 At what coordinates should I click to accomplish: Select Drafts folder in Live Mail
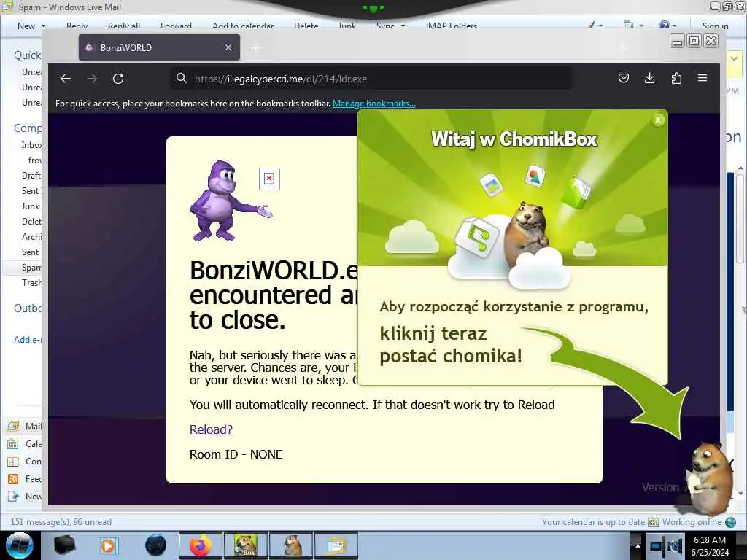point(31,175)
